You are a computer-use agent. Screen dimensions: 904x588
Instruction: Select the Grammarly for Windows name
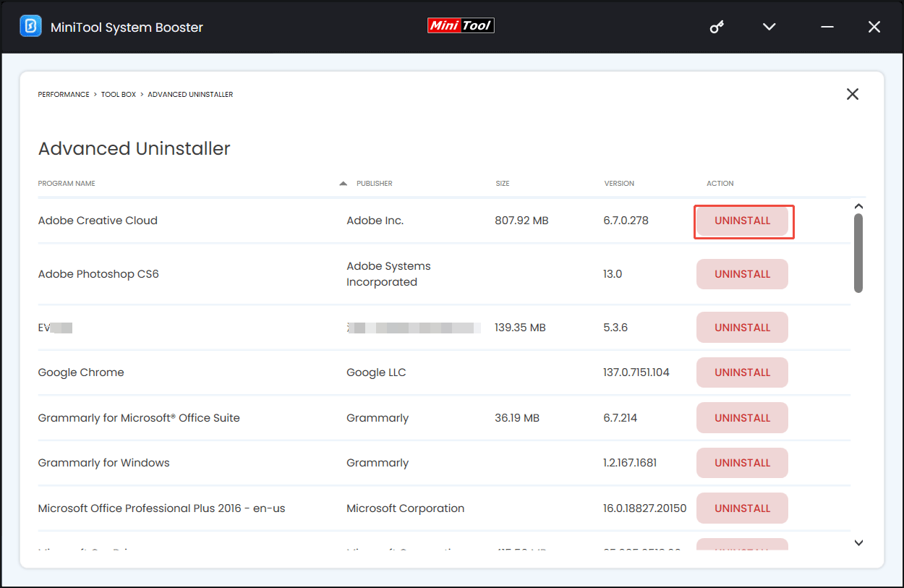[103, 463]
